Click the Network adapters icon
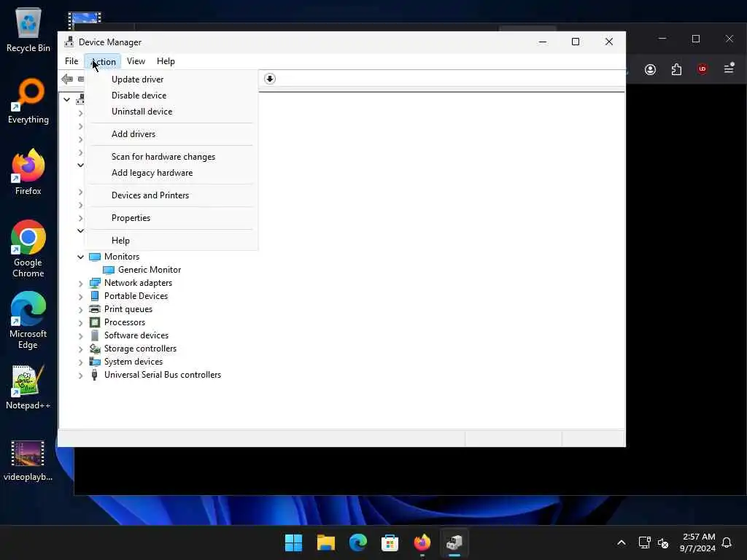This screenshot has height=560, width=747. (95, 283)
